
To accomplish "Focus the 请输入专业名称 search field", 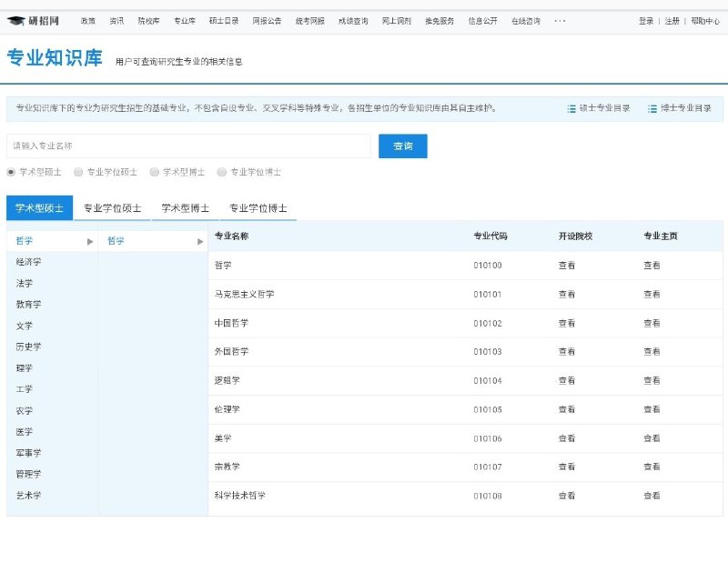I will coord(188,146).
